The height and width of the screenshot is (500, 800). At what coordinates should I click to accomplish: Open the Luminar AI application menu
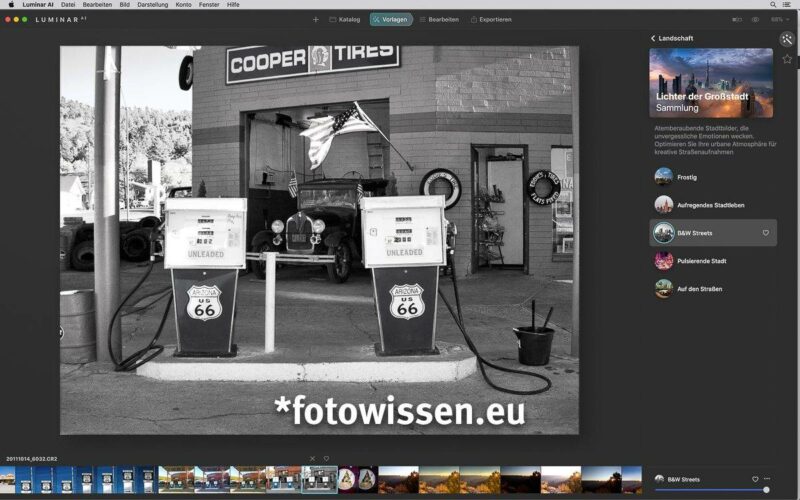38,5
